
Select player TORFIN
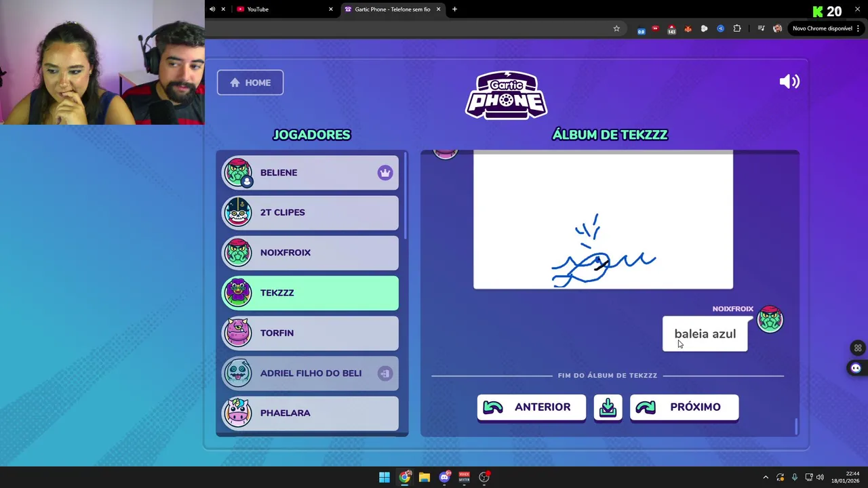(x=311, y=333)
